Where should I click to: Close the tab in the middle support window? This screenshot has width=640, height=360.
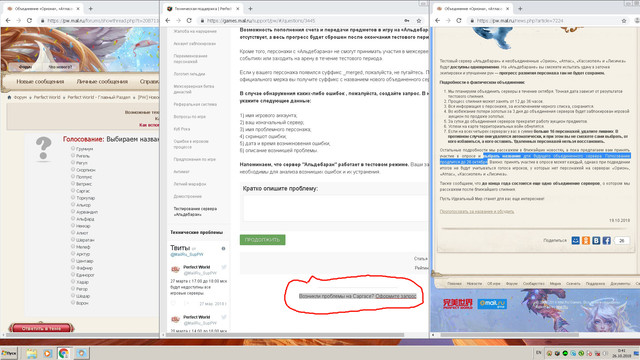(x=238, y=8)
